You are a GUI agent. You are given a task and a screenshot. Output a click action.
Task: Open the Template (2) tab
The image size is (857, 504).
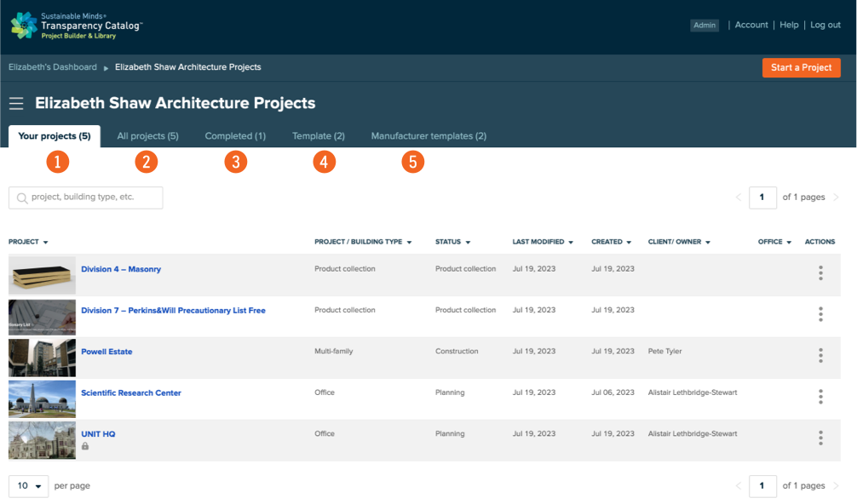[x=318, y=136]
